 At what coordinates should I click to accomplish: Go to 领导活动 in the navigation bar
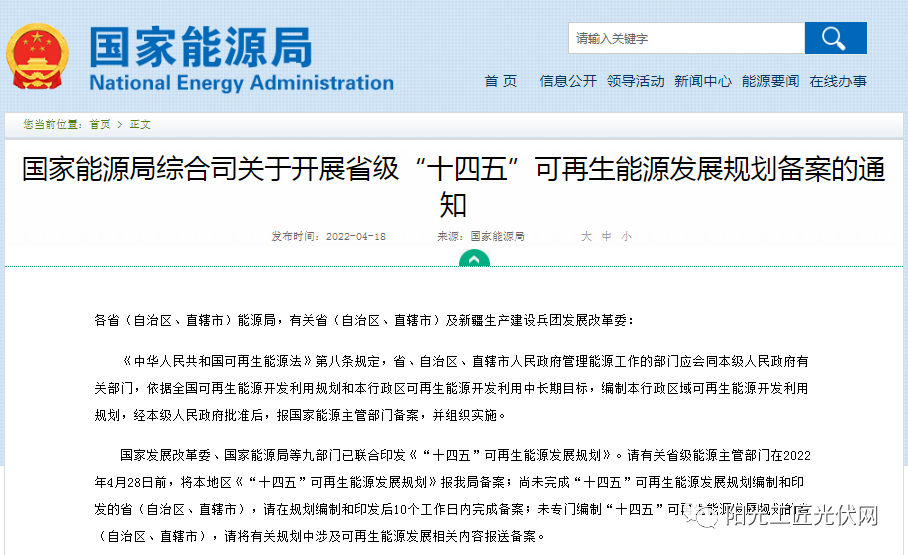(x=635, y=81)
